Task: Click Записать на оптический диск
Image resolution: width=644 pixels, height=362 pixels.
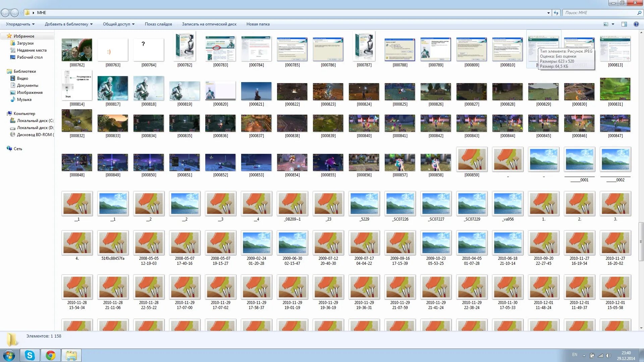Action: click(x=209, y=24)
